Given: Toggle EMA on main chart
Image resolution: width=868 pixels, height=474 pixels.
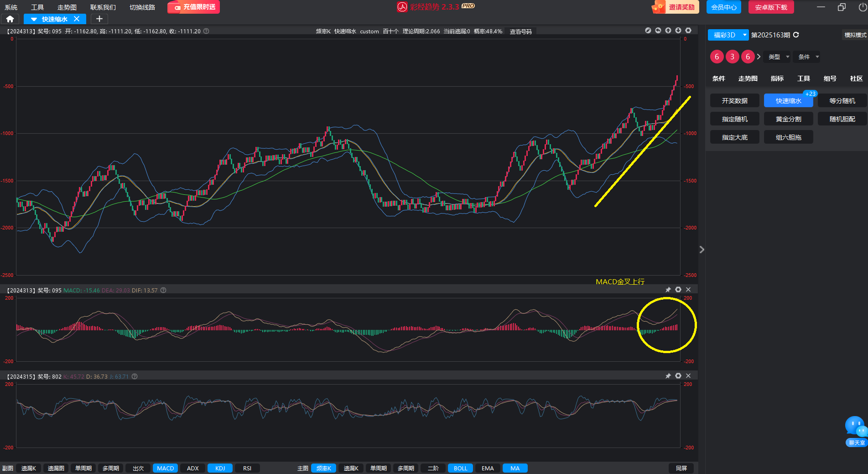Looking at the screenshot, I should pos(488,468).
